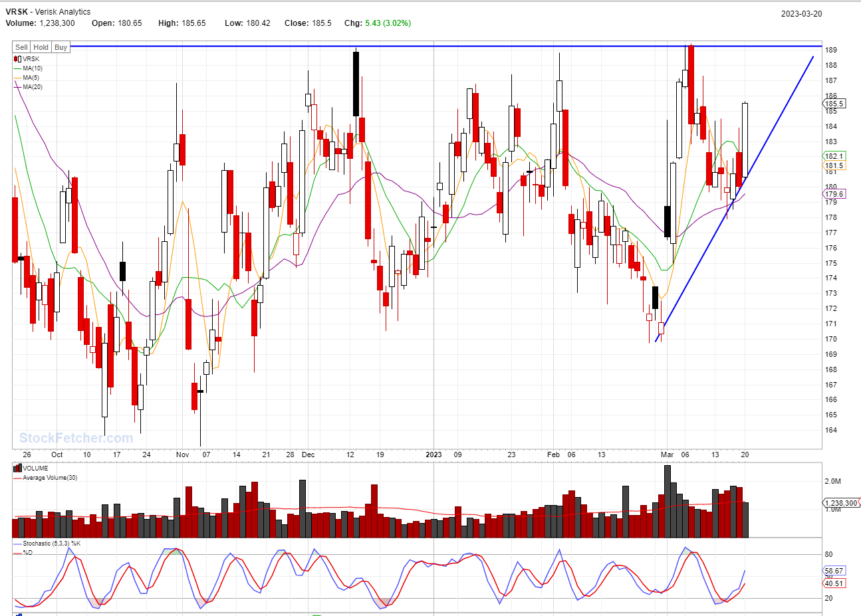The height and width of the screenshot is (616, 861).
Task: Click the High: 185.65 value
Action: click(x=182, y=23)
